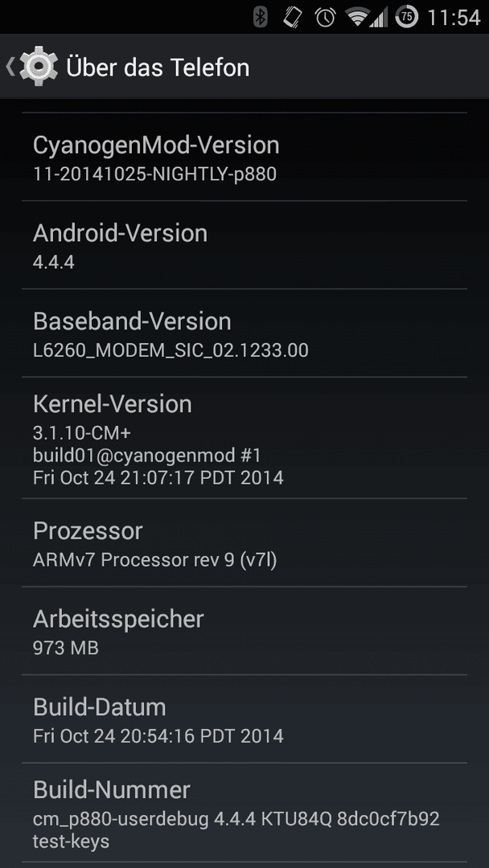
Task: Select the Build-Datum entry
Action: click(244, 719)
